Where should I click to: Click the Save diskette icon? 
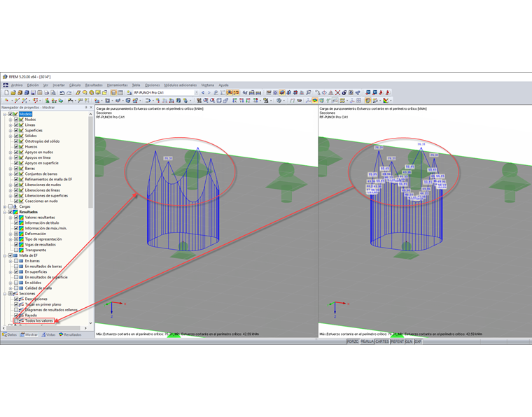(x=34, y=92)
